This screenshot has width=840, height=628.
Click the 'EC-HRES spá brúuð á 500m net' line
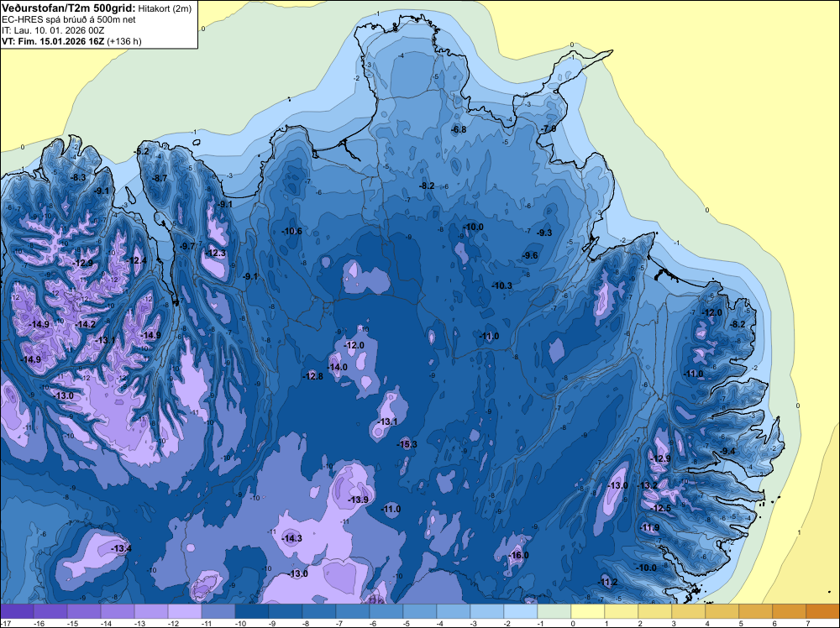pos(69,20)
